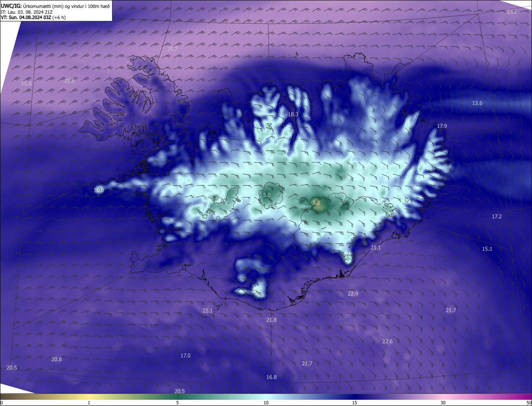
Task: Select the 21.1 value label
Action: (376, 247)
